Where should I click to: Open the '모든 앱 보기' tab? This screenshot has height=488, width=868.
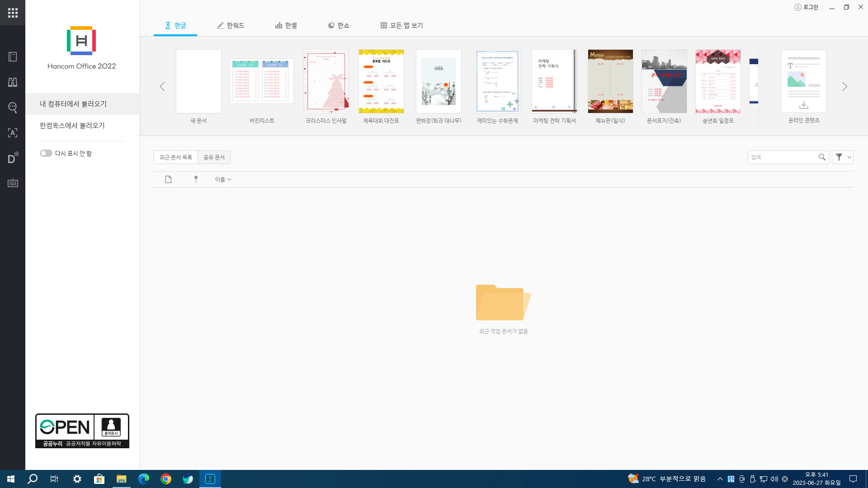(x=401, y=26)
